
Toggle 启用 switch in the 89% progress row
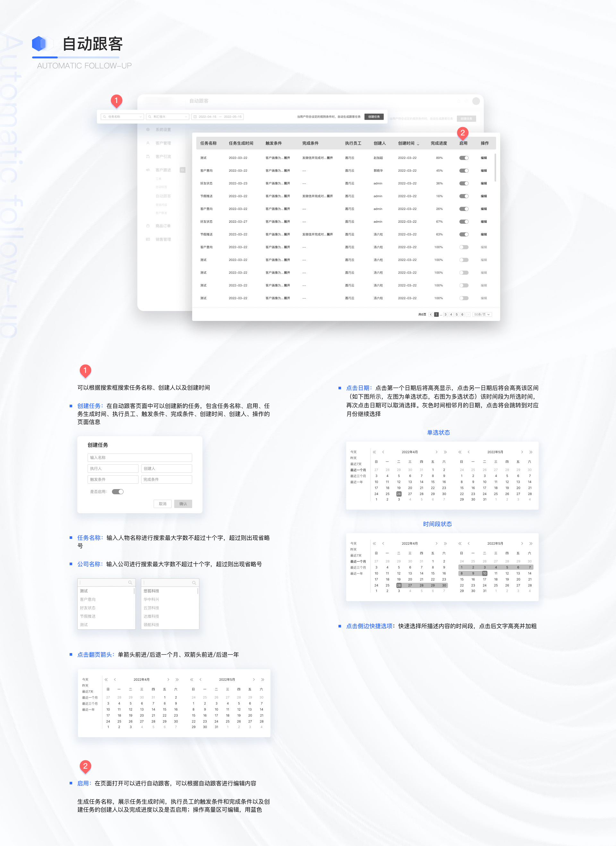tap(464, 158)
